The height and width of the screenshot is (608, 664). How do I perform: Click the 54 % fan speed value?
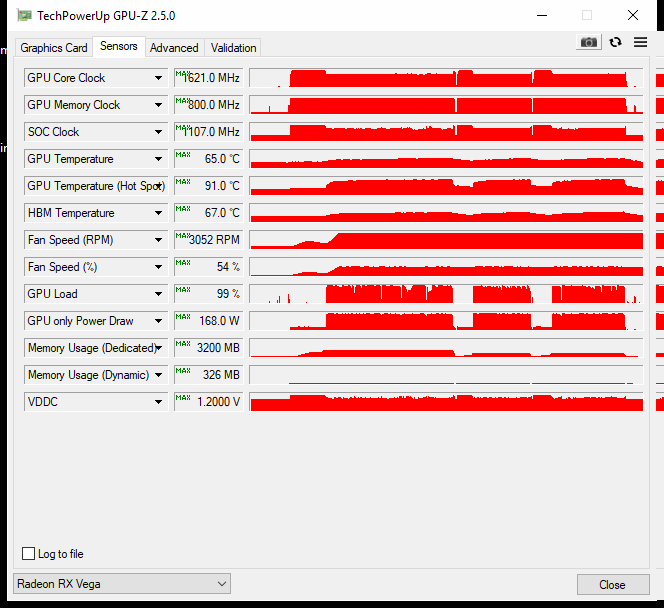tap(209, 267)
